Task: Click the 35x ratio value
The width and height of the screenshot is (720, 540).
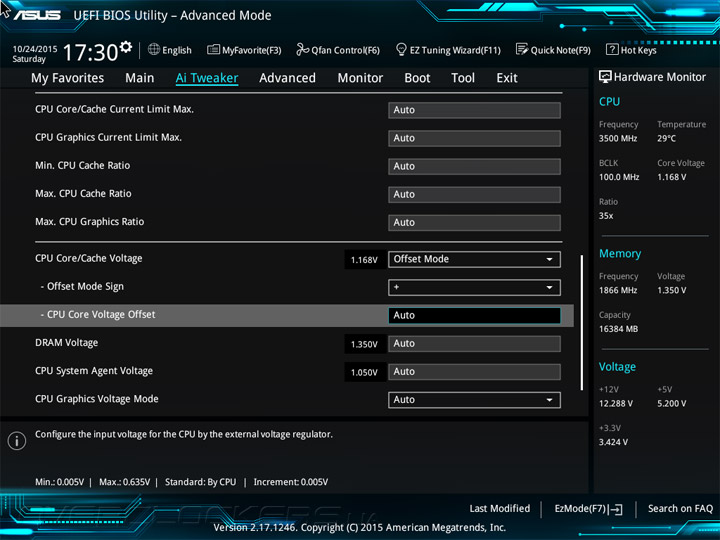Action: [x=606, y=216]
